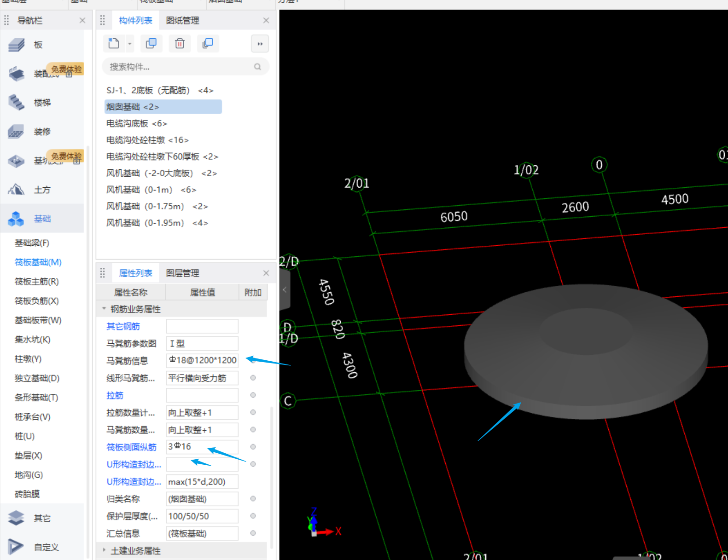Screen dimensions: 728x560
Task: Expand 土建业务属性 section
Action: click(104, 550)
